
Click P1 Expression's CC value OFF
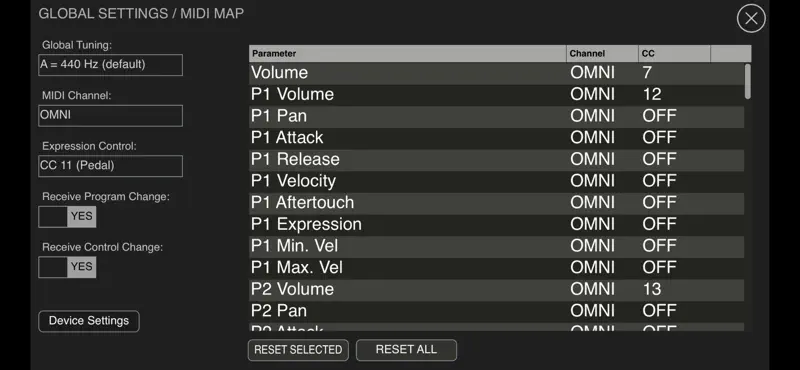pyautogui.click(x=659, y=225)
